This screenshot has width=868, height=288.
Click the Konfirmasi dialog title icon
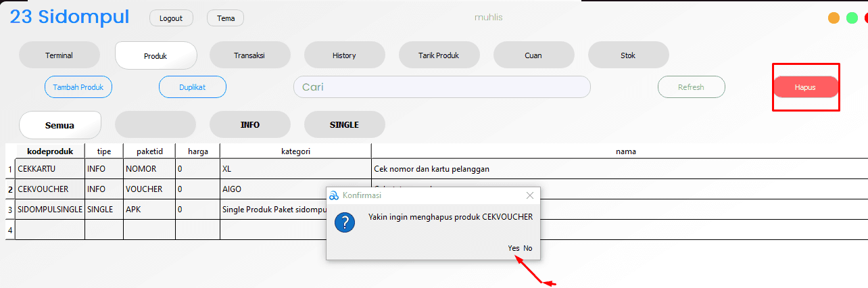point(333,195)
